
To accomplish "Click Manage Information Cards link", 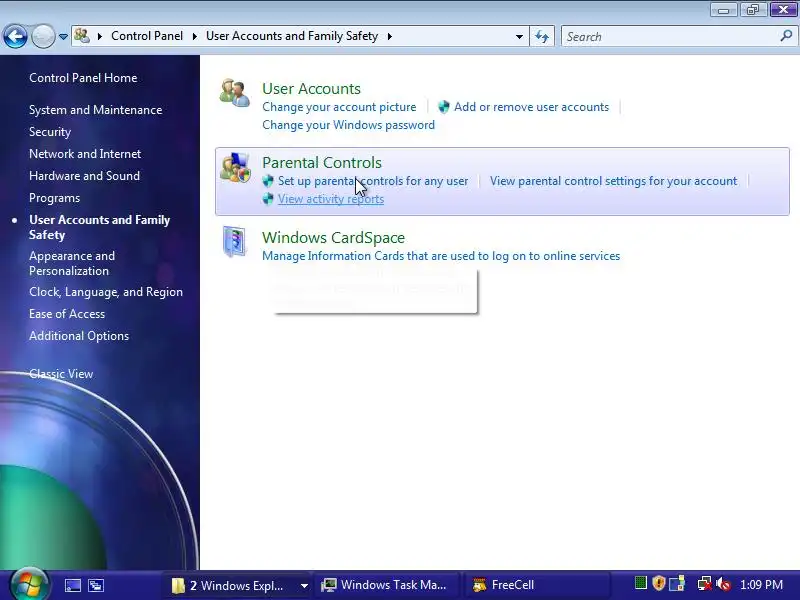I will click(441, 256).
